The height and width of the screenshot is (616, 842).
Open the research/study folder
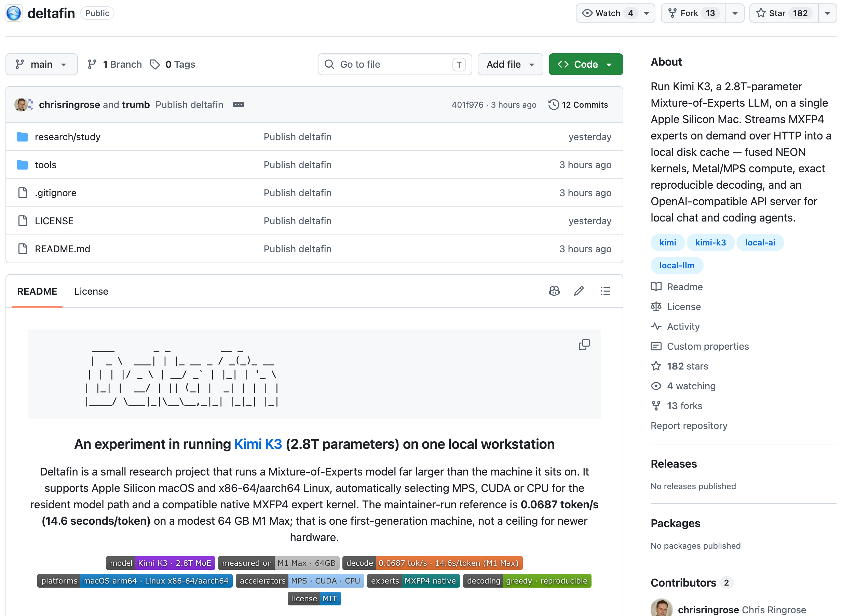coord(67,137)
